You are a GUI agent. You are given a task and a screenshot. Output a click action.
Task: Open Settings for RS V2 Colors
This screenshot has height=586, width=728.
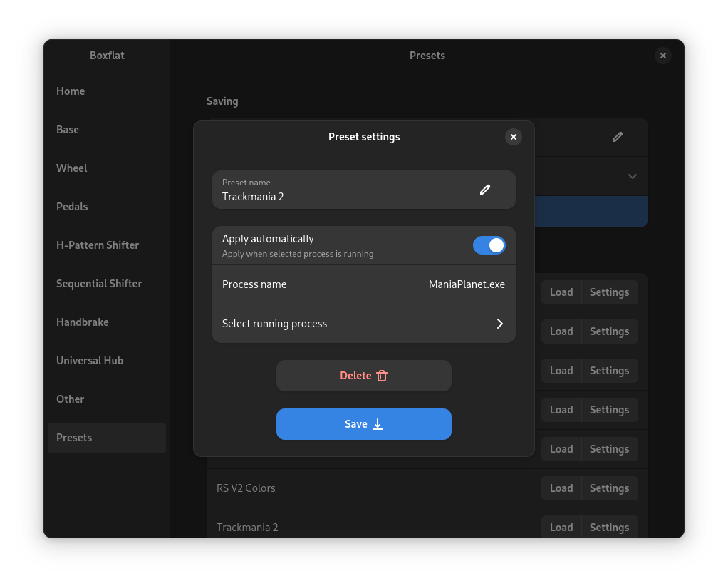point(609,488)
